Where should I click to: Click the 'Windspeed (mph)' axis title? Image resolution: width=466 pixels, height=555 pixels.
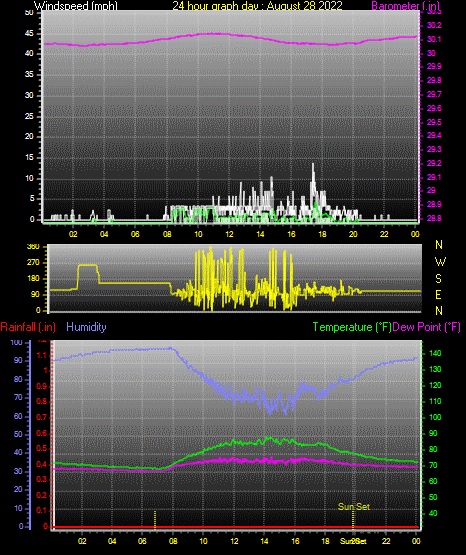click(x=76, y=5)
